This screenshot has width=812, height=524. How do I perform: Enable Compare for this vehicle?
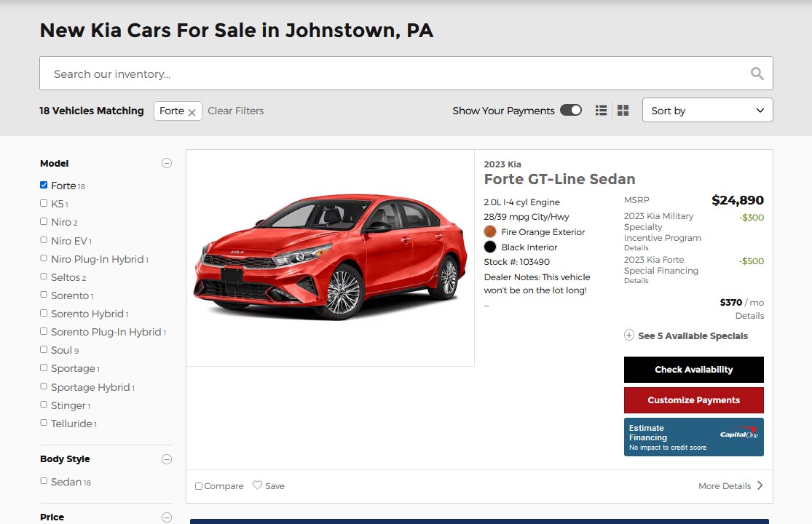pos(197,485)
